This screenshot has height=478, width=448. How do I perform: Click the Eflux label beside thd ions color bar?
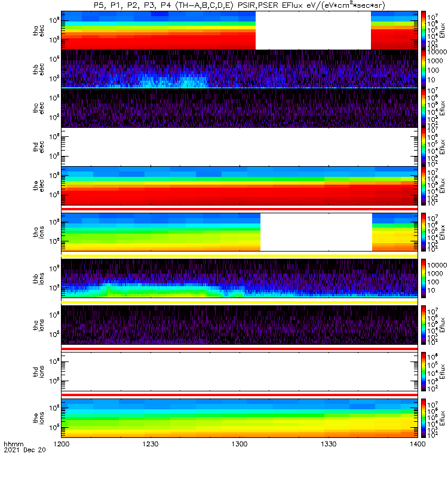[442, 372]
